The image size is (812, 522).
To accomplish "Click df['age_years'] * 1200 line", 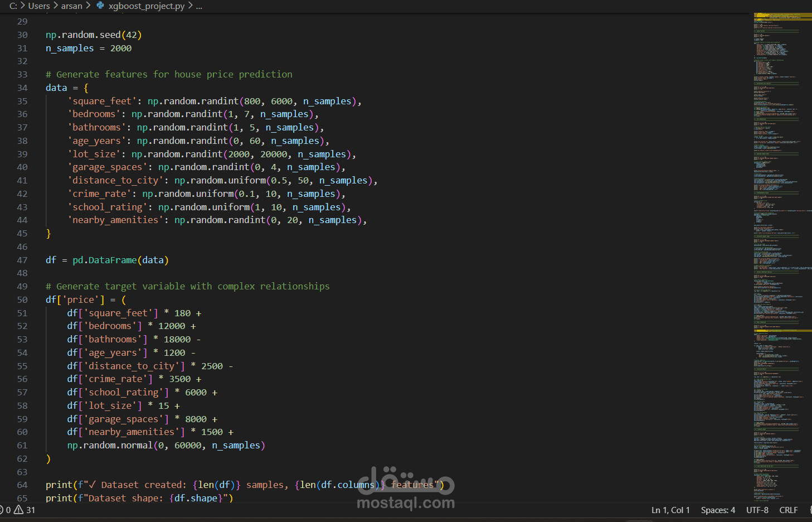I will (x=132, y=352).
